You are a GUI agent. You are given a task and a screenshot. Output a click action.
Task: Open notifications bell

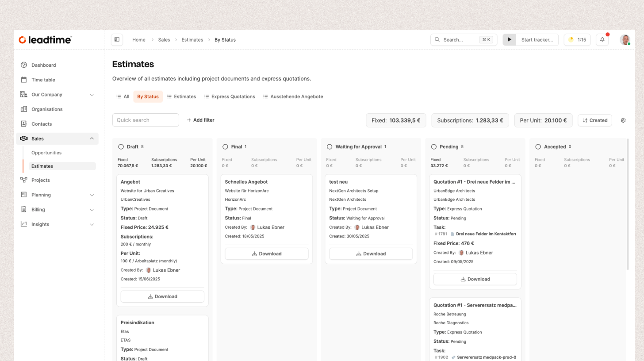click(602, 39)
